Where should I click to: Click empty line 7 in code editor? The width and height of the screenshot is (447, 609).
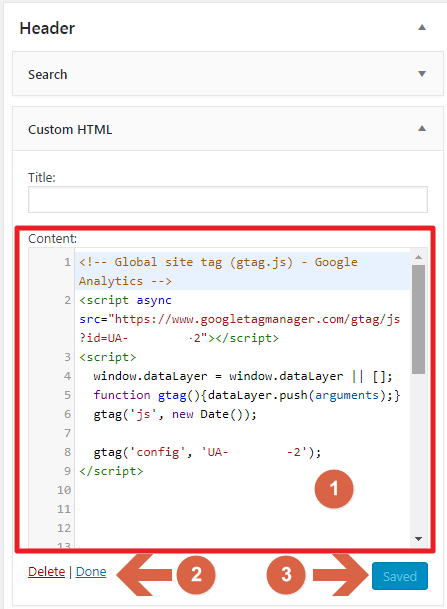243,433
